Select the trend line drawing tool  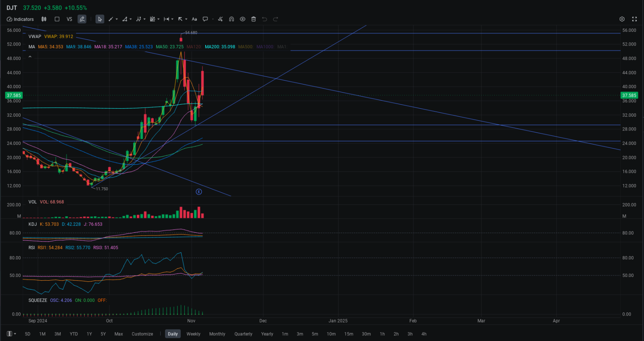click(x=111, y=19)
